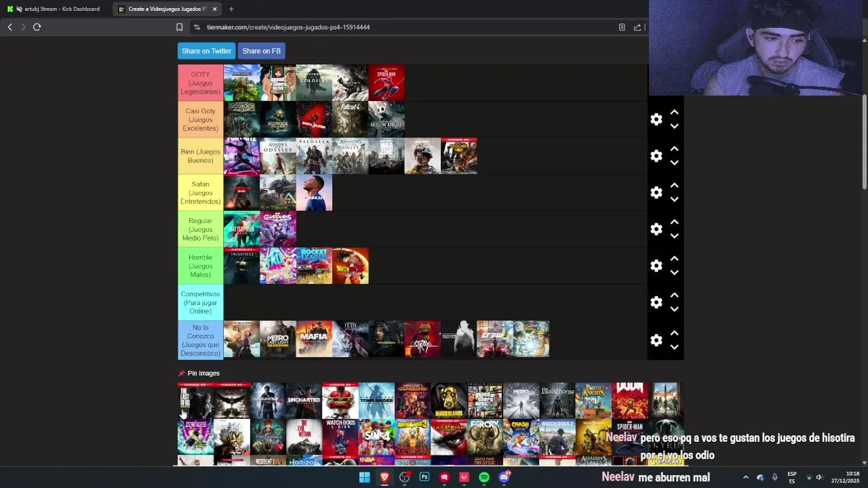Move Casi Goty tier row down

coord(674,126)
